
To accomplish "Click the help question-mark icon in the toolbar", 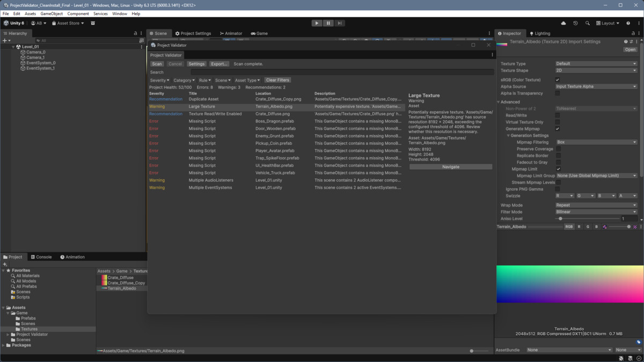I will (x=628, y=23).
